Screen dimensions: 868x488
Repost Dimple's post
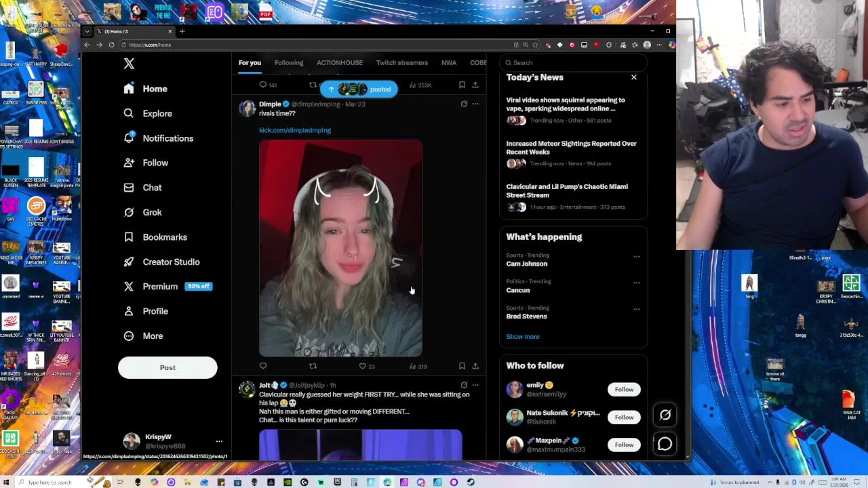[313, 366]
